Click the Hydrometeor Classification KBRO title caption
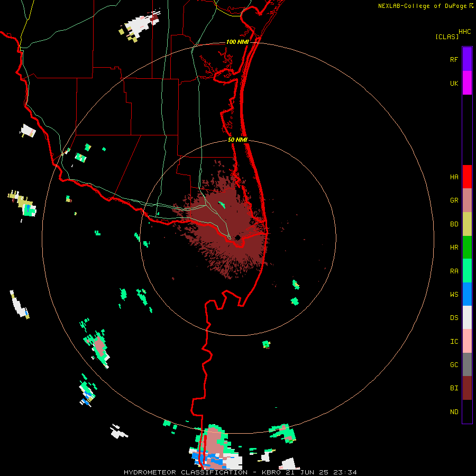 click(240, 472)
